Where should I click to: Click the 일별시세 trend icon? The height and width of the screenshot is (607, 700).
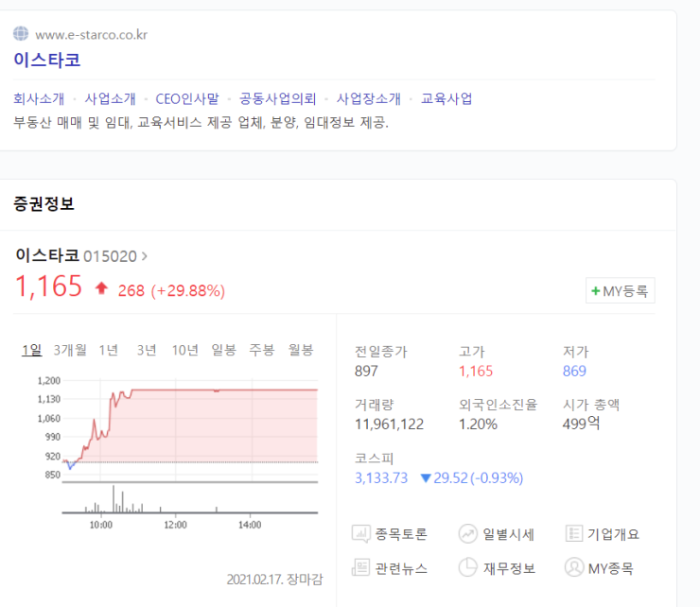coord(467,534)
